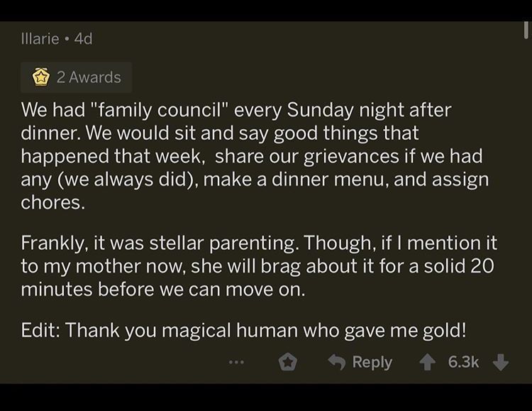Click the gold award badge icon
The image size is (532, 411).
40,77
